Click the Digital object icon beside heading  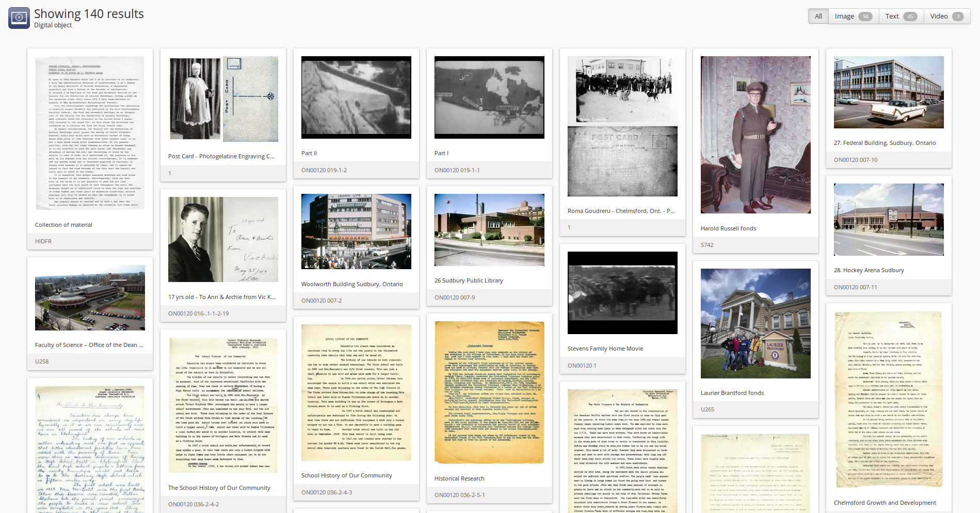pos(19,18)
